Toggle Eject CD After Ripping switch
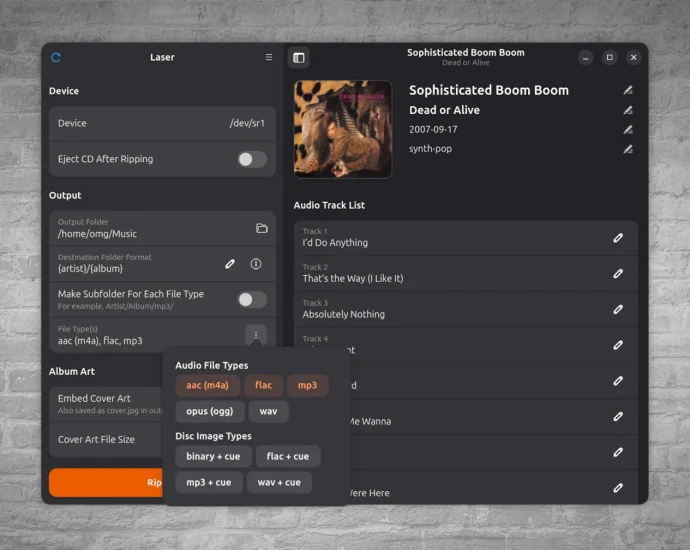The height and width of the screenshot is (550, 690). [x=252, y=159]
